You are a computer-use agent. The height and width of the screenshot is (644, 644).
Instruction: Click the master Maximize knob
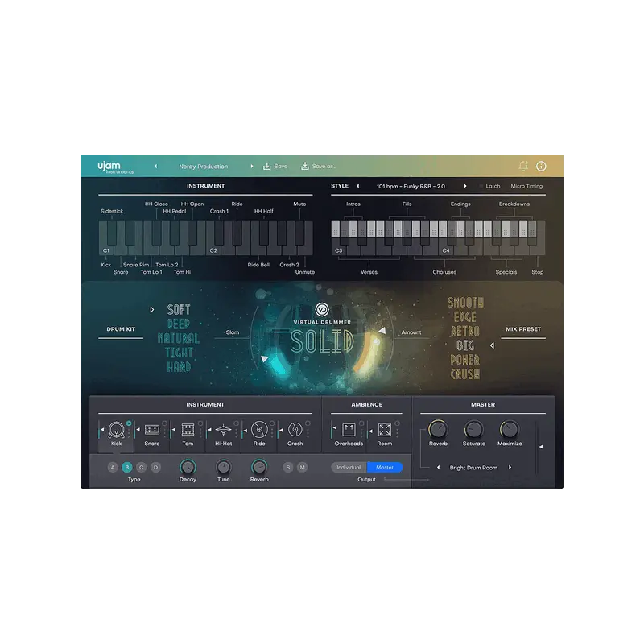510,430
